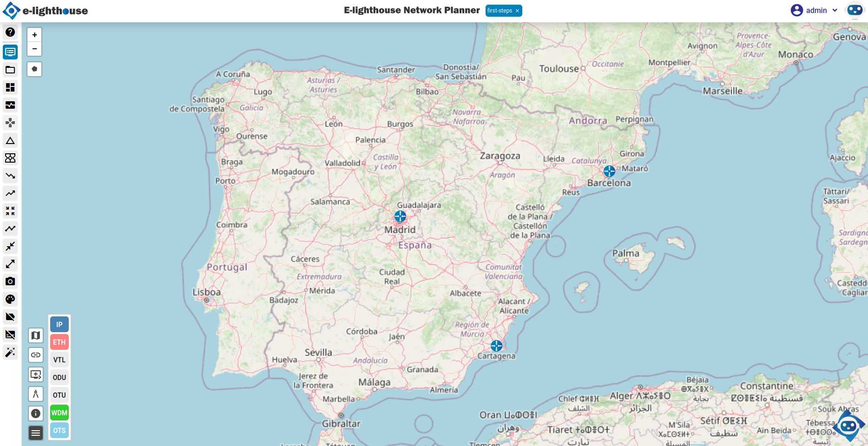Toggle the IP layer visibility
The height and width of the screenshot is (446, 868).
tap(59, 324)
